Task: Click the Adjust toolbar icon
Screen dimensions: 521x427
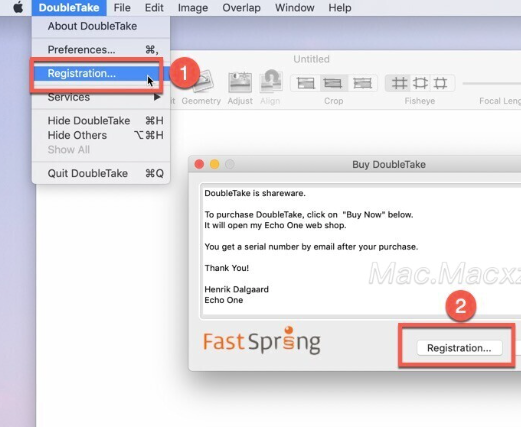Action: [240, 82]
